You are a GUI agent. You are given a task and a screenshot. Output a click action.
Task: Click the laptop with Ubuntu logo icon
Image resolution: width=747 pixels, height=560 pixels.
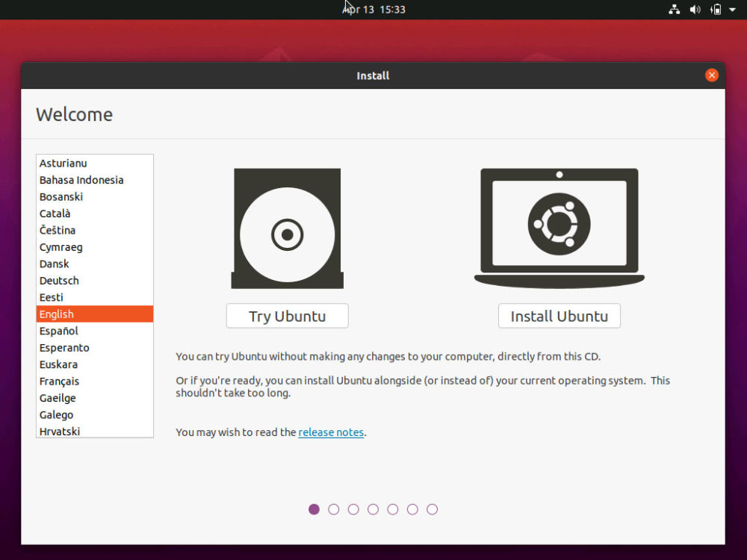560,228
